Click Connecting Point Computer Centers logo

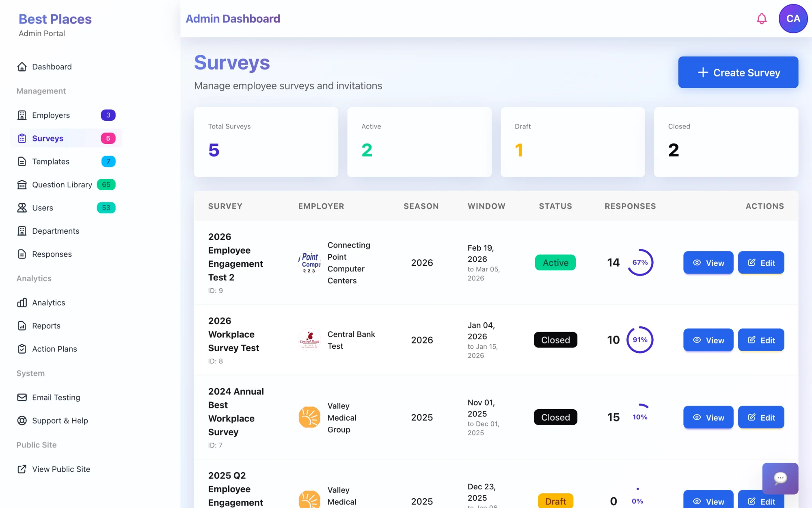click(x=309, y=263)
